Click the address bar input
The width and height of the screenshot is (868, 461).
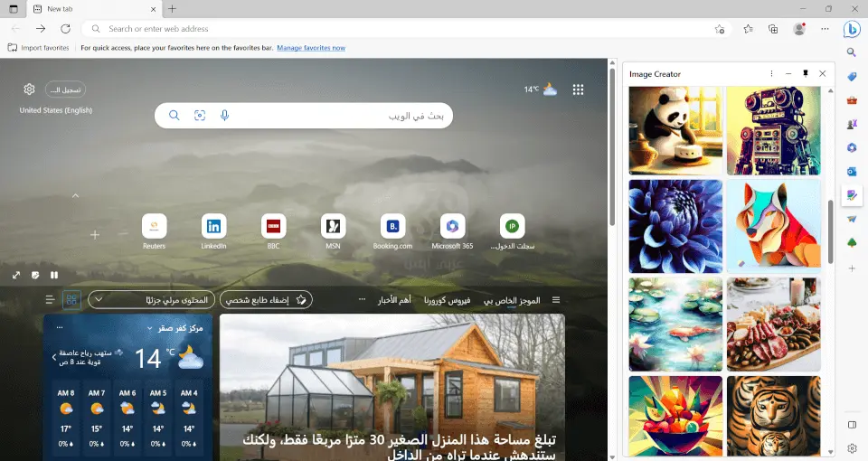(x=407, y=29)
